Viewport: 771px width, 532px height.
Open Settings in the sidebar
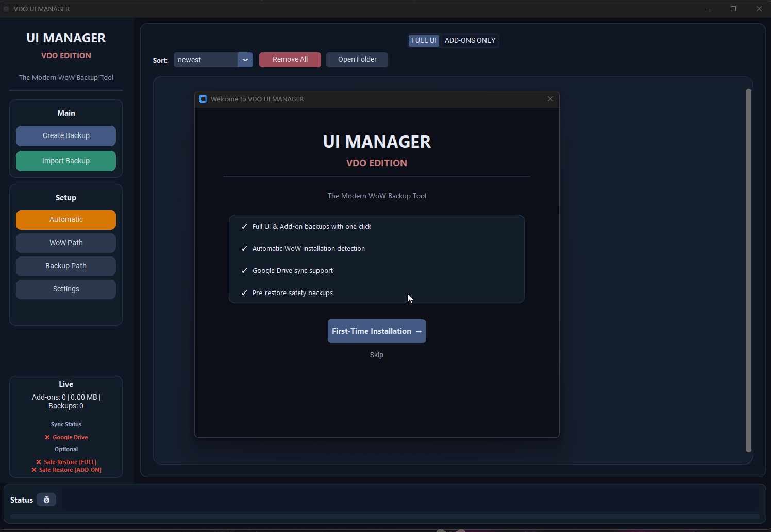(x=66, y=289)
